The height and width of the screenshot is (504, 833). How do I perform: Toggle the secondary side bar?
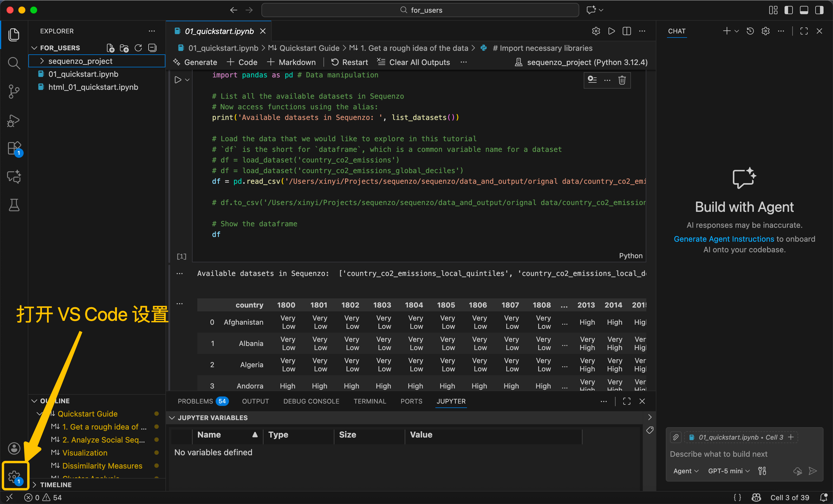point(819,10)
